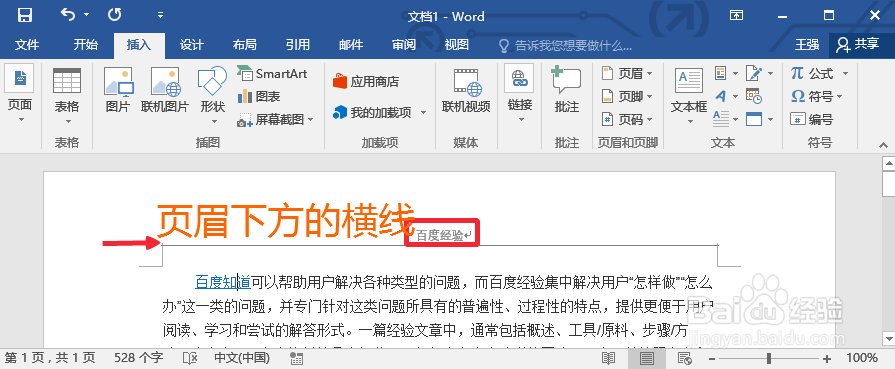Open the 应用商店 store
This screenshot has height=369, width=895.
pos(366,82)
